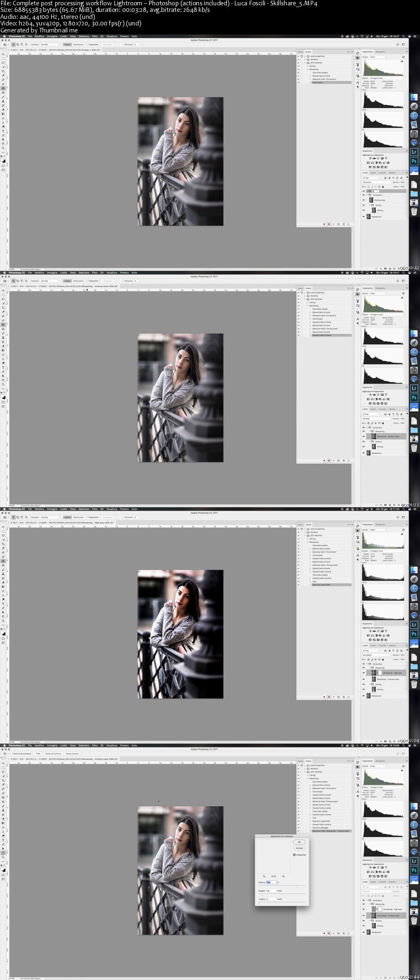This screenshot has height=980, width=420.
Task: Click OK in the Maschera di contrasto dialog
Action: (299, 842)
